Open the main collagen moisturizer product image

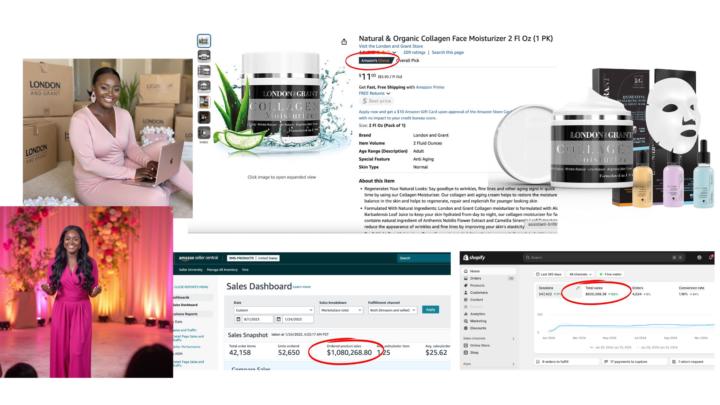click(281, 103)
